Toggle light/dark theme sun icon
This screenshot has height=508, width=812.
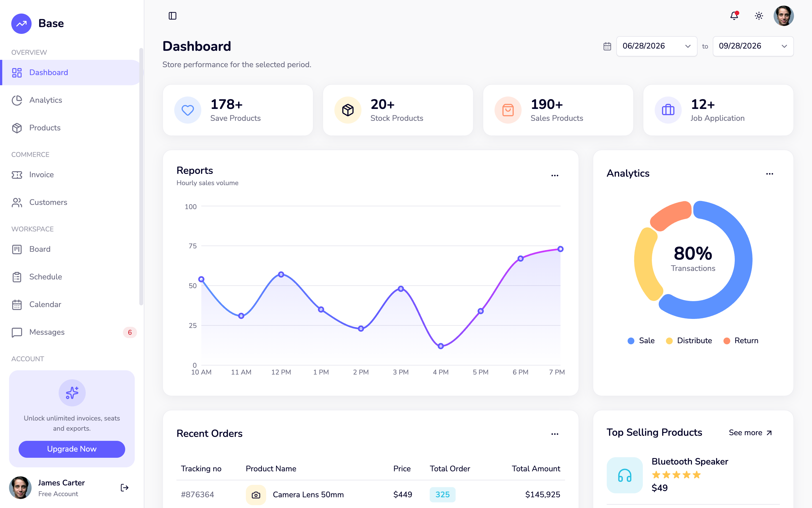point(759,16)
